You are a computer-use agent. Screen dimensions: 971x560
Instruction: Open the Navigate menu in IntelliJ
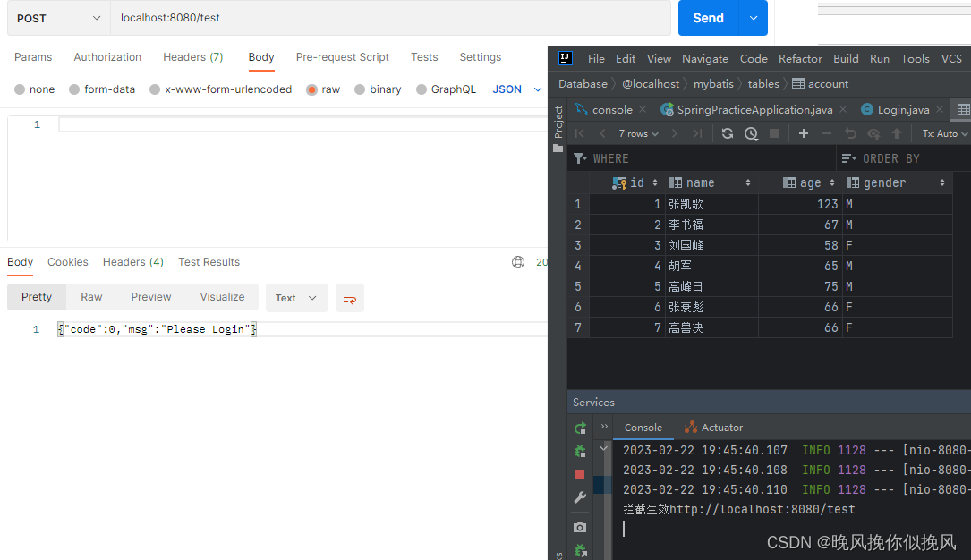tap(704, 59)
